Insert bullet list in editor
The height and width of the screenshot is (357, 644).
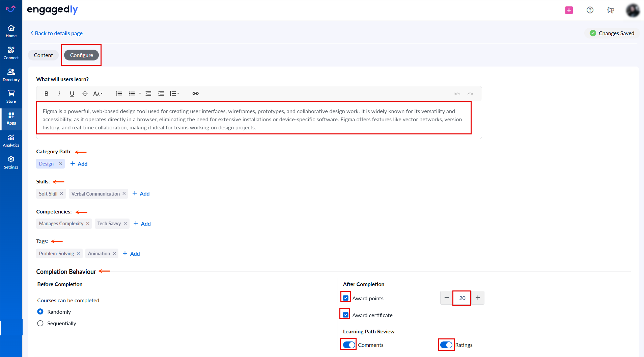pyautogui.click(x=132, y=94)
